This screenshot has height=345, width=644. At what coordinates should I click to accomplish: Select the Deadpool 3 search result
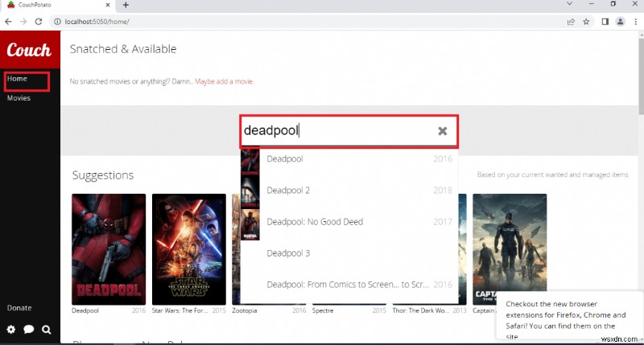(349, 253)
